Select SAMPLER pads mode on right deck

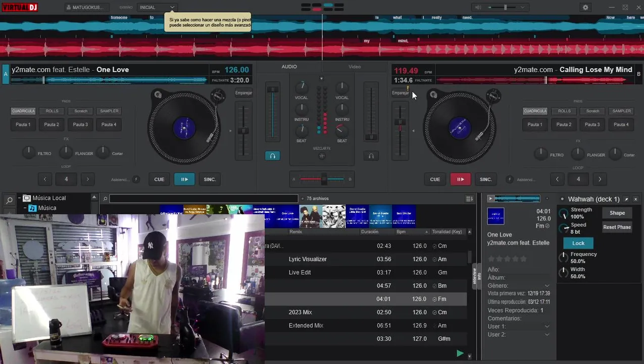click(x=622, y=111)
